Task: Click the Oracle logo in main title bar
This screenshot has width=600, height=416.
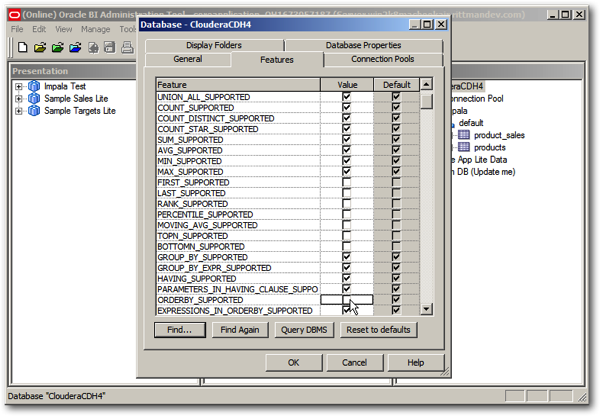Action: pyautogui.click(x=15, y=15)
